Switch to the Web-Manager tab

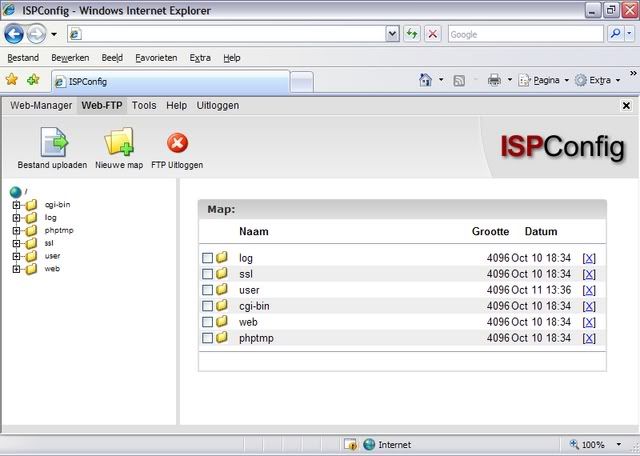coord(41,105)
